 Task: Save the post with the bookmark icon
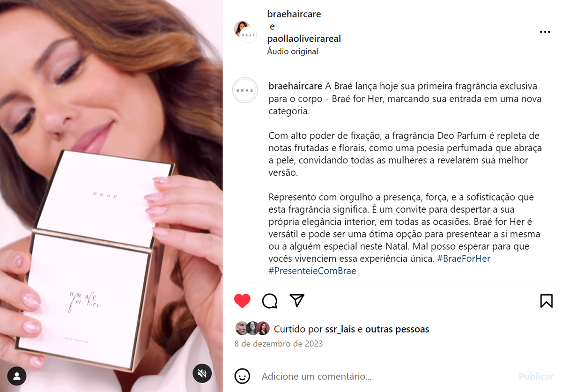tap(546, 301)
